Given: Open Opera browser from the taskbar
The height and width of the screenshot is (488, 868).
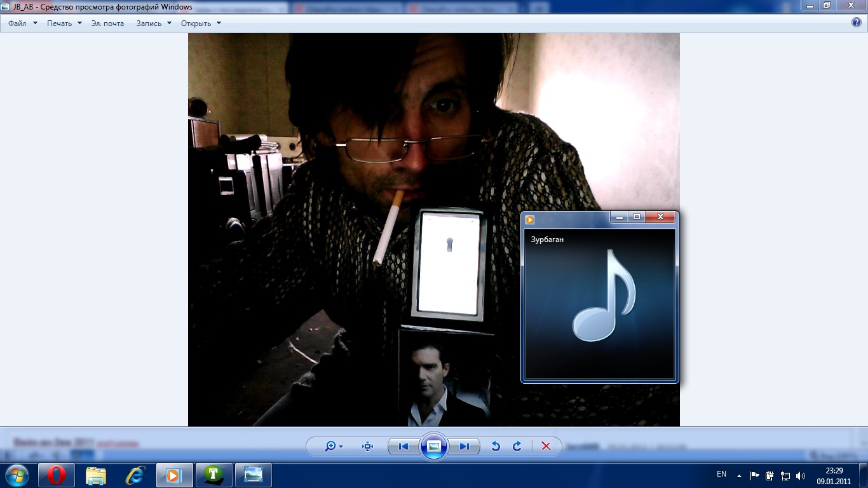Looking at the screenshot, I should [x=57, y=475].
